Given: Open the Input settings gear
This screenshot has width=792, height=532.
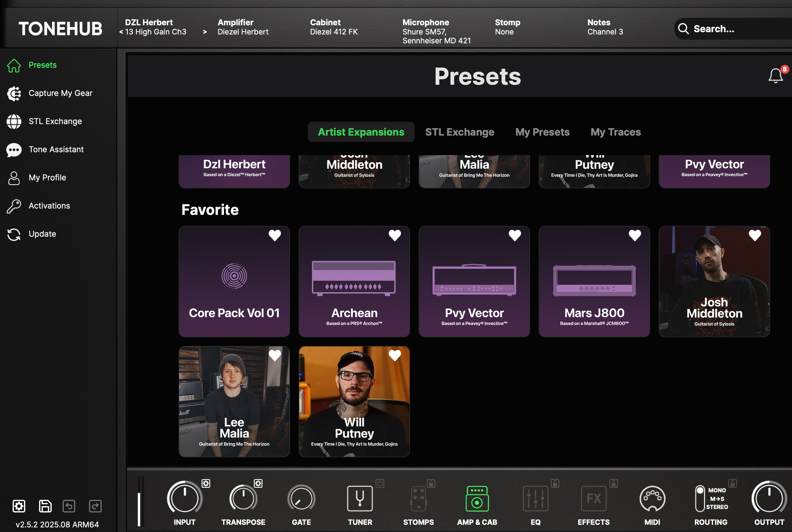Looking at the screenshot, I should click(206, 483).
